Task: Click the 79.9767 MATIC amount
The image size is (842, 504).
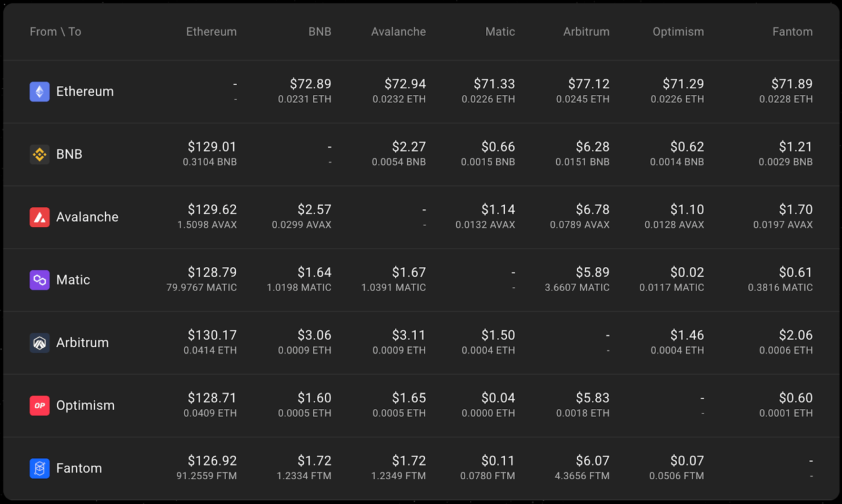Action: coord(202,288)
